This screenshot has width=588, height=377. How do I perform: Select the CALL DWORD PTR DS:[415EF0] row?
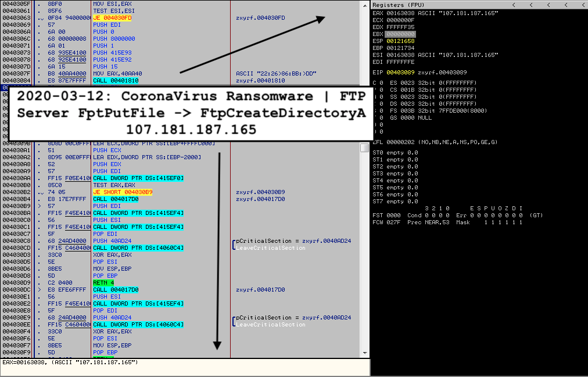(138, 178)
